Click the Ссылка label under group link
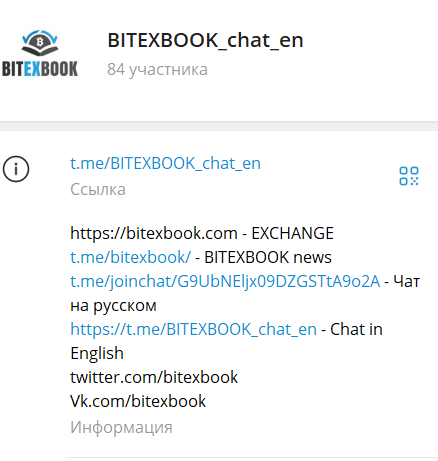The width and height of the screenshot is (438, 461). 98,189
